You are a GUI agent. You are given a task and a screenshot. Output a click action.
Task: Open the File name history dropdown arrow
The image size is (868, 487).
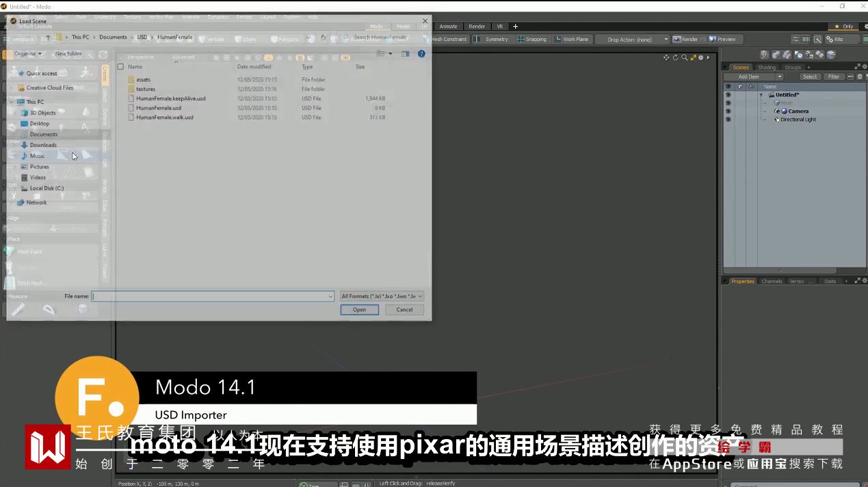coord(330,296)
